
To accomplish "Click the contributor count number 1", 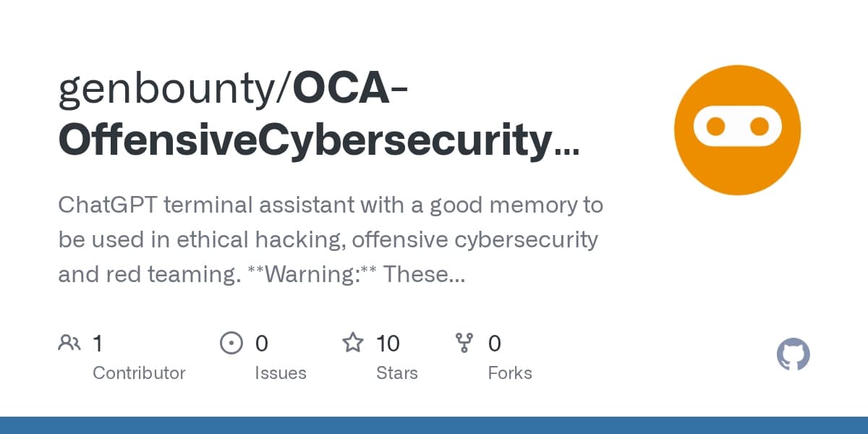I will coord(98,343).
